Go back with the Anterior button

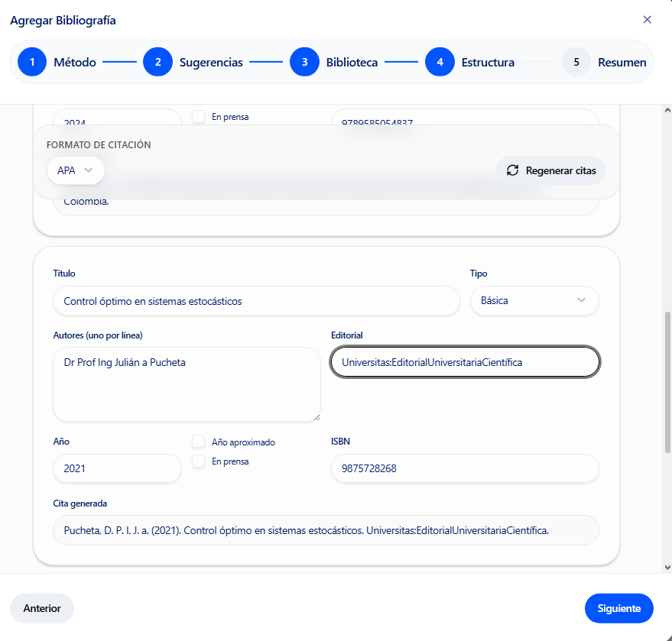coord(42,608)
